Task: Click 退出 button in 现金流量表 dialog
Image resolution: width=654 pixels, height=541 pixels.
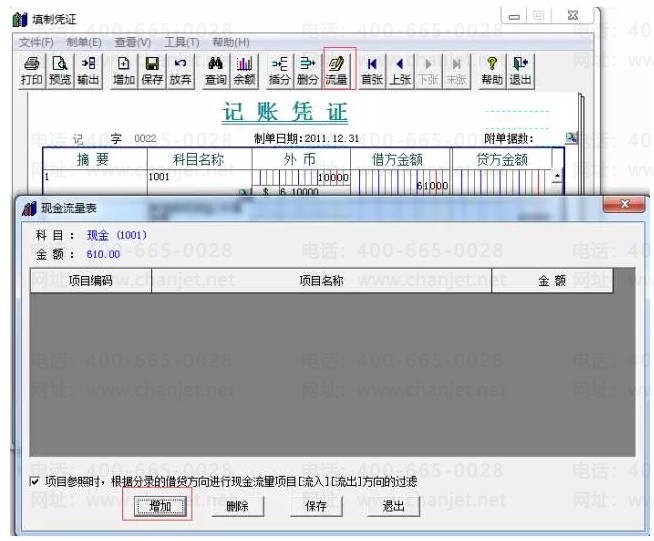Action: tap(393, 506)
